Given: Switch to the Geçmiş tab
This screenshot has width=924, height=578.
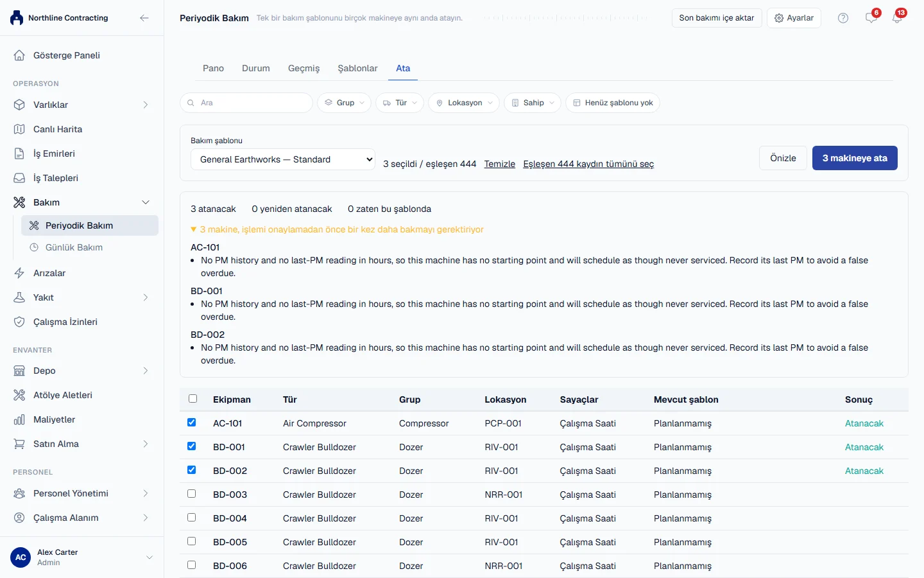Looking at the screenshot, I should tap(304, 68).
